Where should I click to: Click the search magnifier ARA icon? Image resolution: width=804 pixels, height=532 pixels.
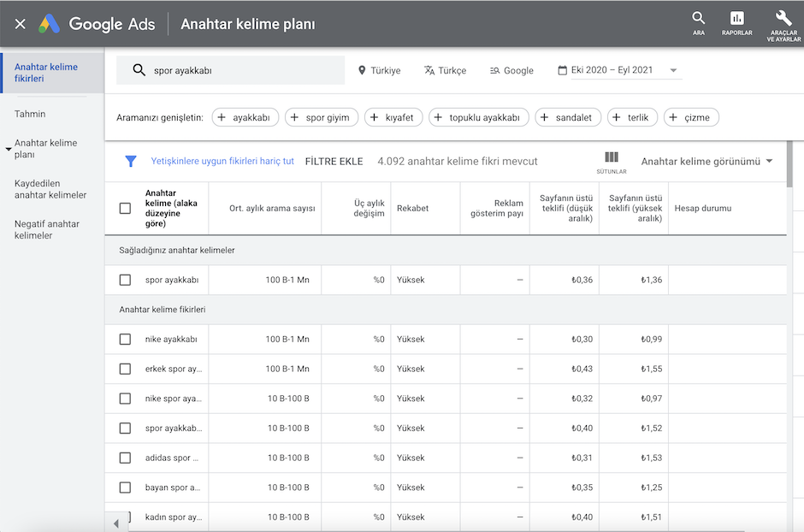click(x=699, y=19)
